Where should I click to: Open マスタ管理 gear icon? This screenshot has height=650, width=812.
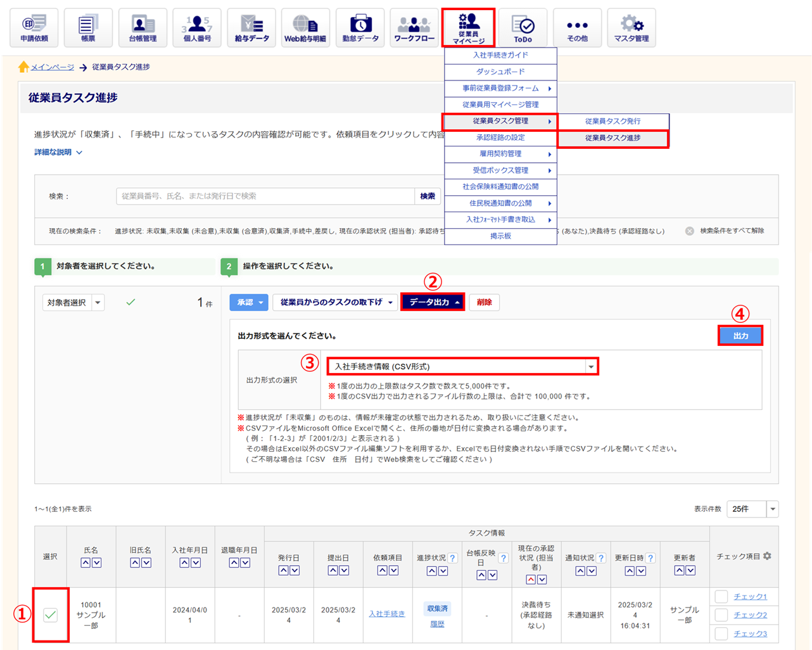(631, 28)
